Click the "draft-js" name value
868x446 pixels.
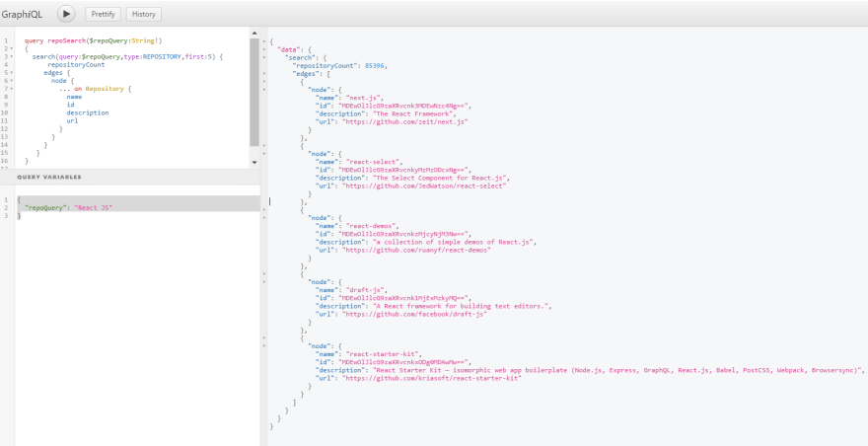(364, 290)
